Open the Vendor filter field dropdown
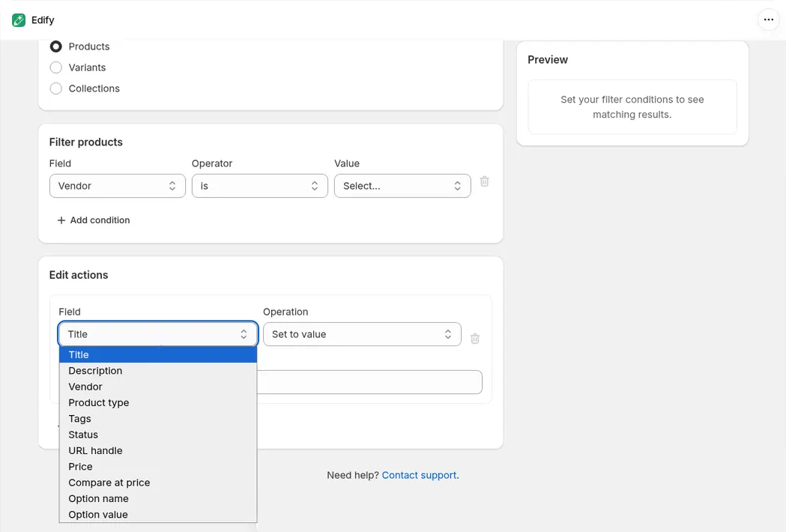This screenshot has height=532, width=786. click(118, 186)
